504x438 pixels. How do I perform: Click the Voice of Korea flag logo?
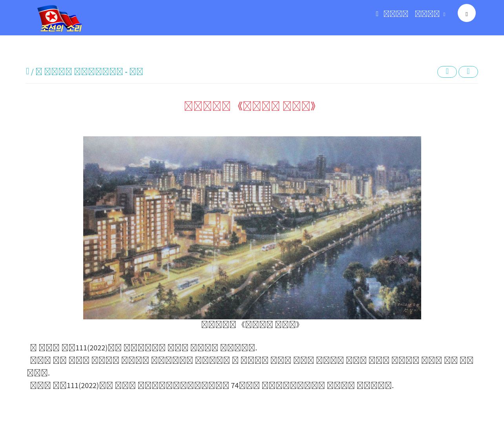point(59,18)
